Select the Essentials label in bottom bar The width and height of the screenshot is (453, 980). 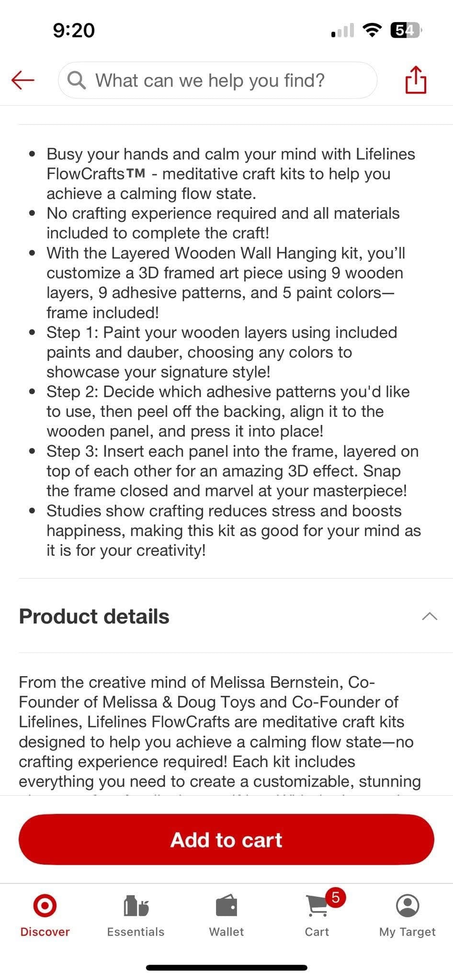136,932
